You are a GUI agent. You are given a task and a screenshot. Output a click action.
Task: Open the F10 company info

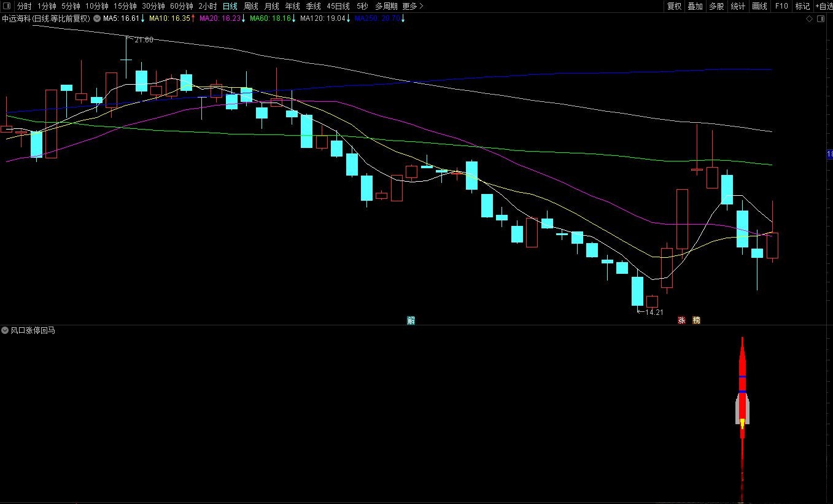point(781,6)
